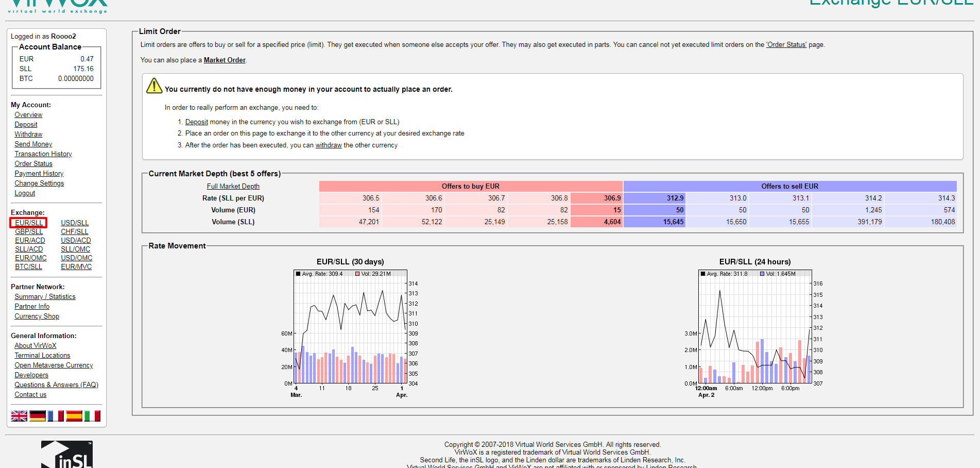
Task: Click the SLL balance 175.16
Action: click(x=83, y=69)
